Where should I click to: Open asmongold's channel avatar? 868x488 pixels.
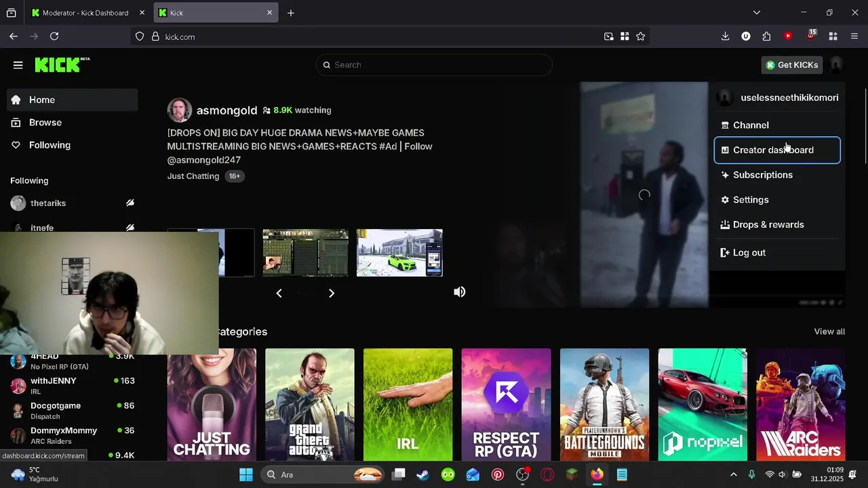(x=180, y=110)
